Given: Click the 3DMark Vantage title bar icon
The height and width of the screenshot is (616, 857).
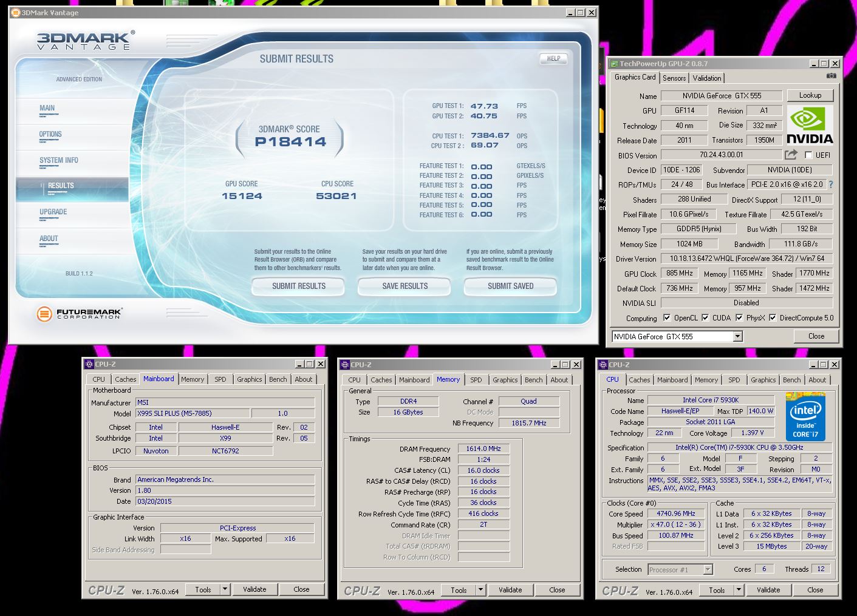Looking at the screenshot, I should (x=16, y=12).
